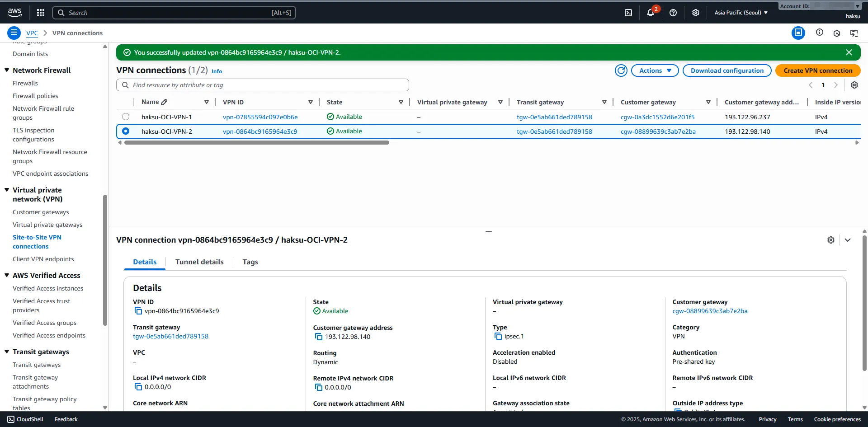Select radio for haksu-OCI-VPN-2
This screenshot has width=868, height=427.
pos(126,131)
